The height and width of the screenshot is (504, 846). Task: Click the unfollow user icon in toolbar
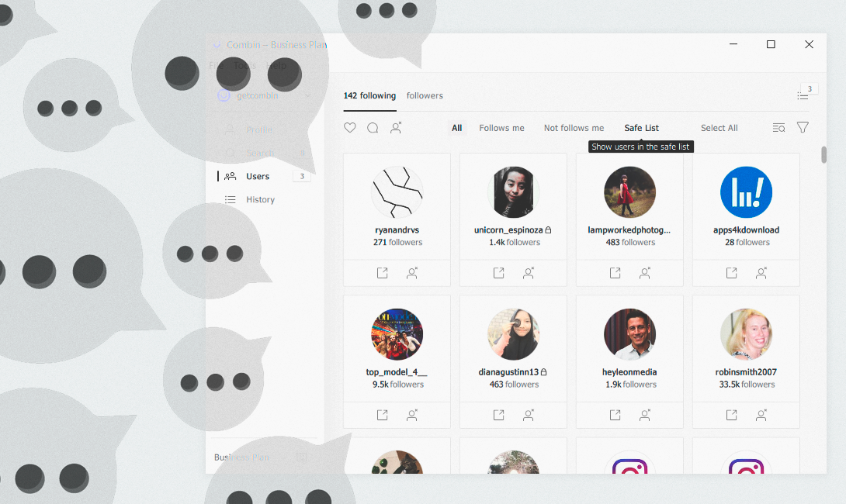coord(396,128)
